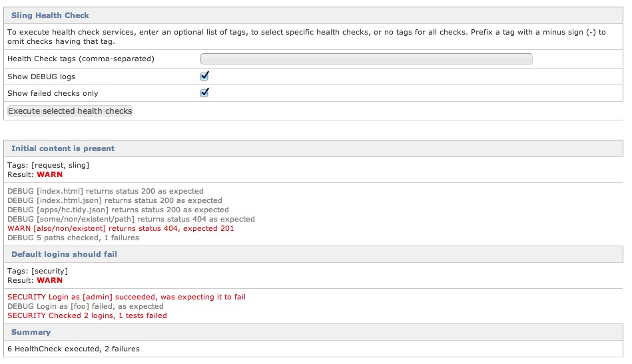Click the Tags: [request, sling] line

click(48, 165)
